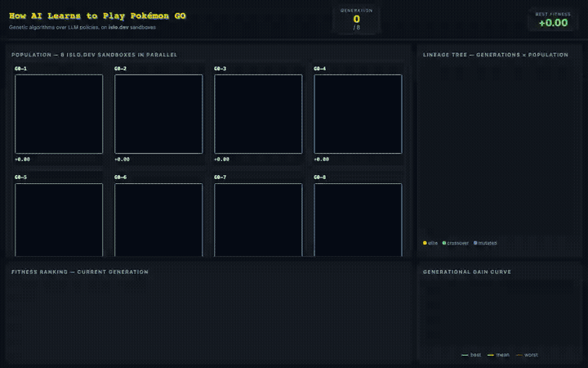
Task: Open the G0-3 sandbox preview
Action: coord(258,114)
